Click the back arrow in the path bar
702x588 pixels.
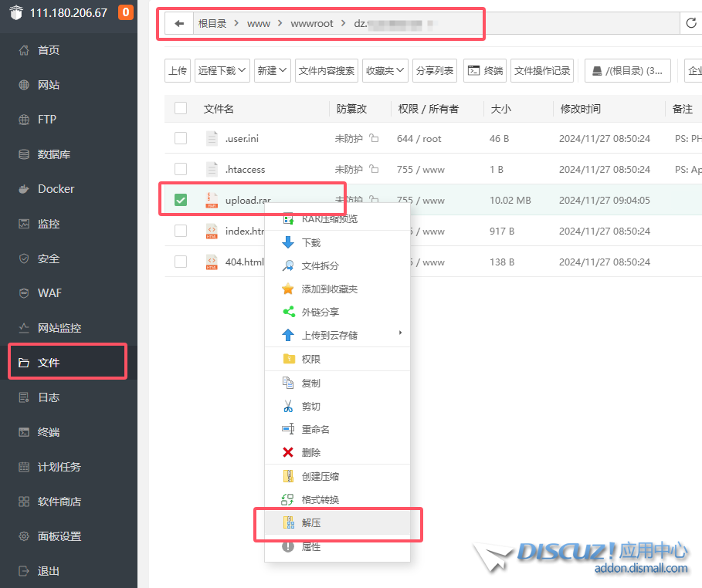coord(179,24)
